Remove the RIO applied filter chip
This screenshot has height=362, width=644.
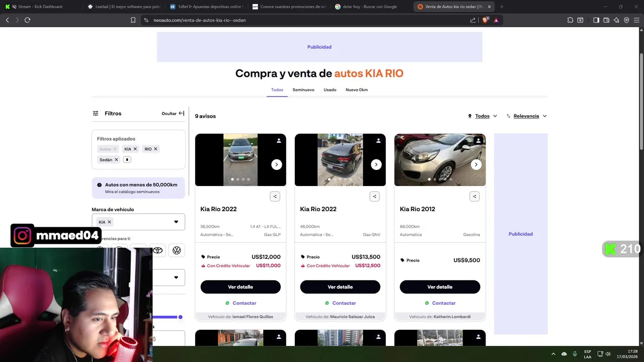[x=155, y=149]
